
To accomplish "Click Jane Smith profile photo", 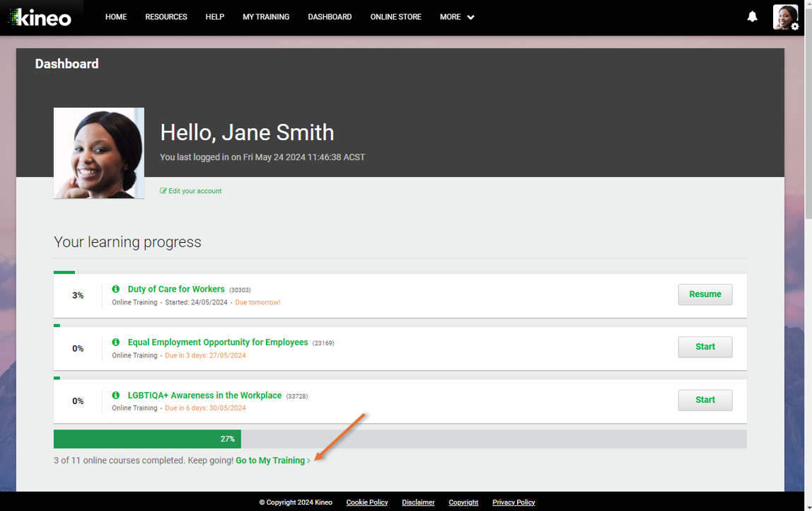I will (99, 154).
